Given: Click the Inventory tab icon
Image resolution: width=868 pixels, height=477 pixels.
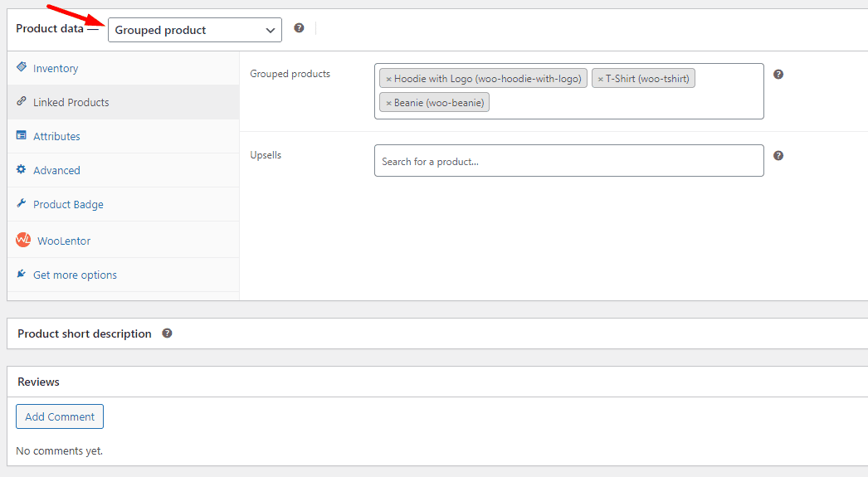Looking at the screenshot, I should pyautogui.click(x=22, y=67).
